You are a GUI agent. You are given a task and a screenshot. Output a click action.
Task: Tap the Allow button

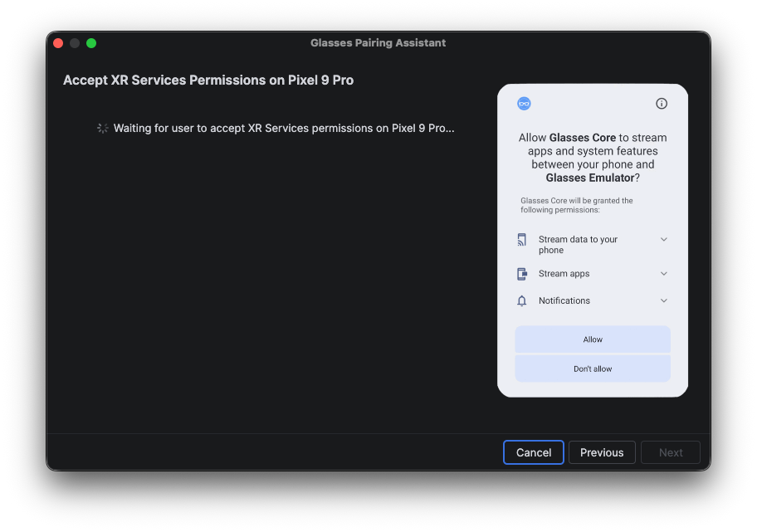(593, 339)
